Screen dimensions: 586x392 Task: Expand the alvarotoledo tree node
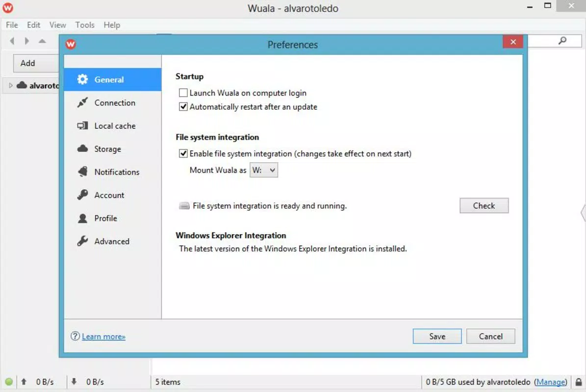[10, 85]
